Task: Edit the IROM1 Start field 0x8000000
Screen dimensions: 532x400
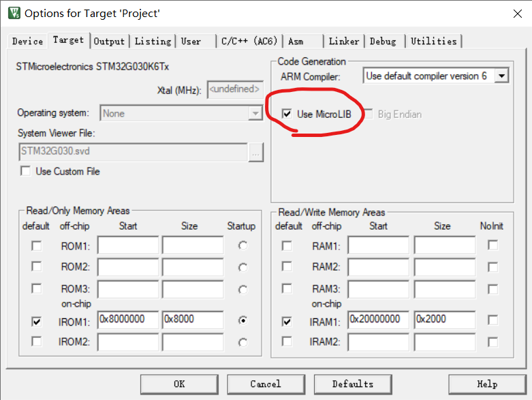Action: [128, 320]
